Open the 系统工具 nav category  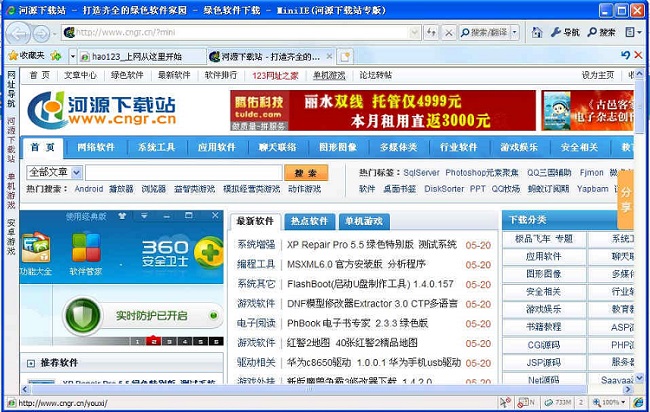click(x=156, y=147)
